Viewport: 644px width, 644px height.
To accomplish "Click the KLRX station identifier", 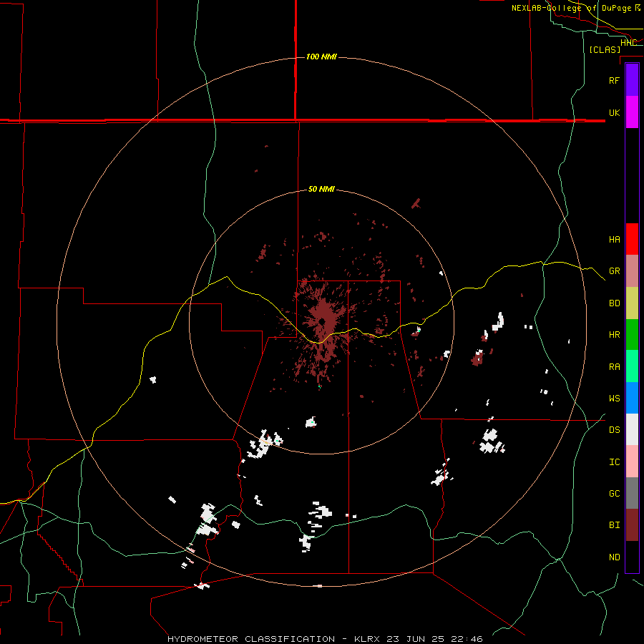I will coord(369,639).
